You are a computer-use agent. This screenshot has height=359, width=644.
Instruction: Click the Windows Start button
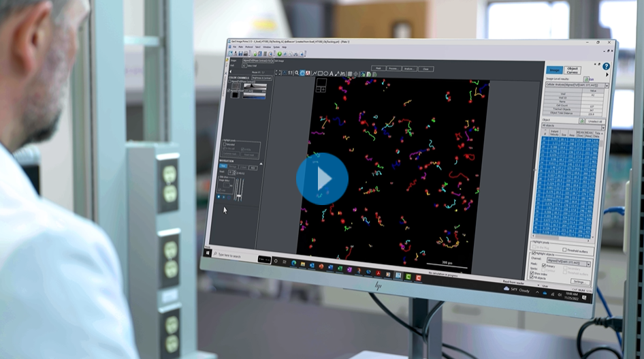click(208, 253)
